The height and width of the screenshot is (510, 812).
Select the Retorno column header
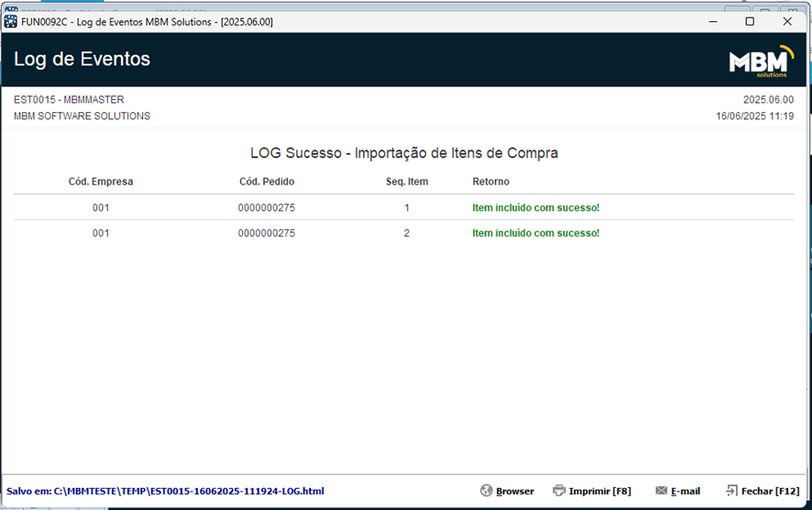491,182
